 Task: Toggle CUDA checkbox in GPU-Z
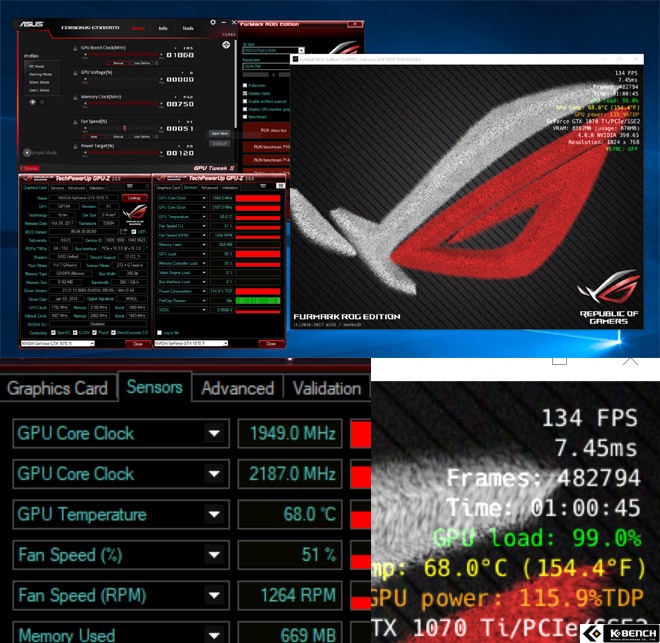[x=75, y=332]
